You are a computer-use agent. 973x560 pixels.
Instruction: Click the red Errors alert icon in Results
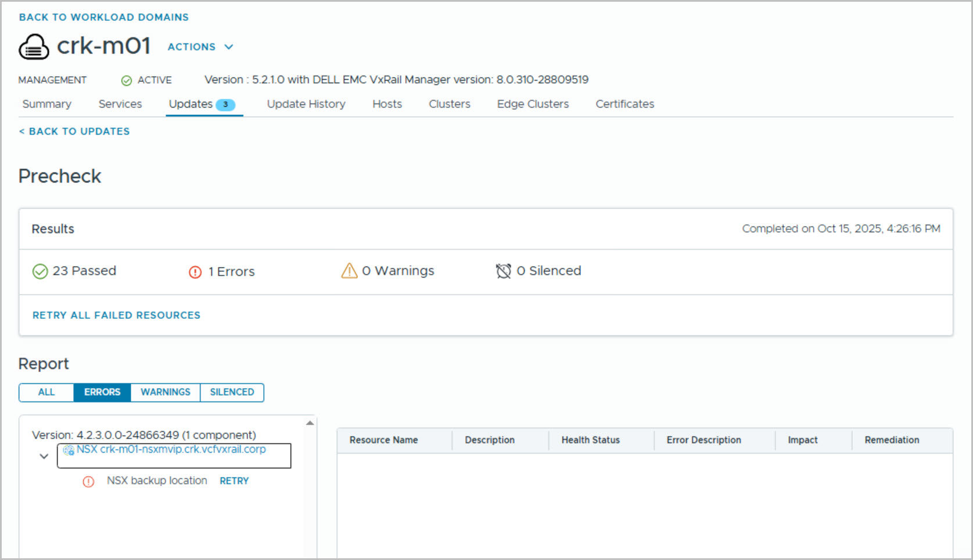click(195, 272)
